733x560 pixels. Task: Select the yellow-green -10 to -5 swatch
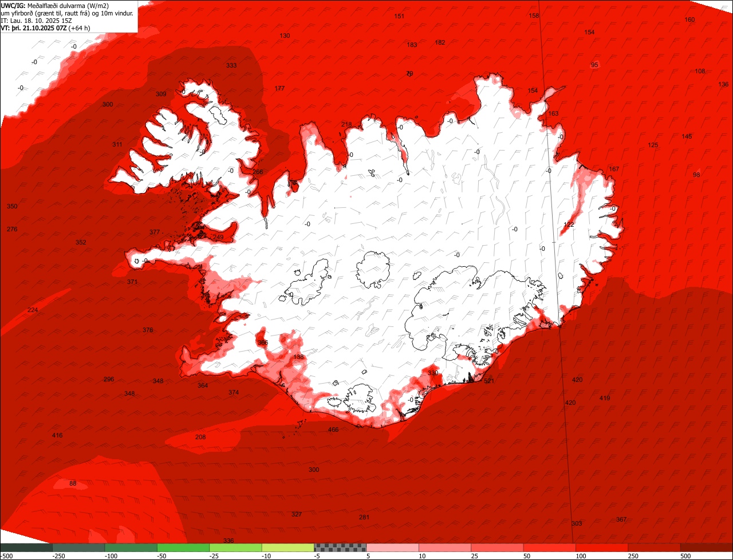[288, 547]
